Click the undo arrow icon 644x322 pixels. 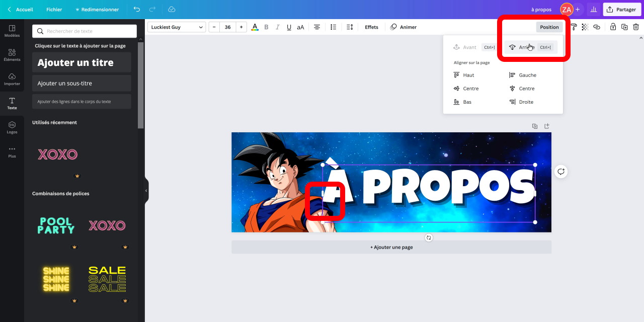pyautogui.click(x=137, y=10)
